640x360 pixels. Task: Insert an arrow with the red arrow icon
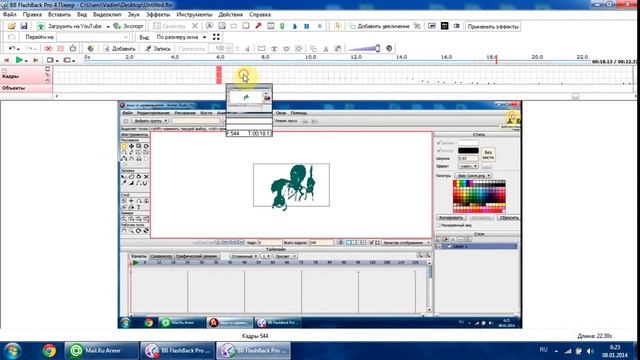258,26
